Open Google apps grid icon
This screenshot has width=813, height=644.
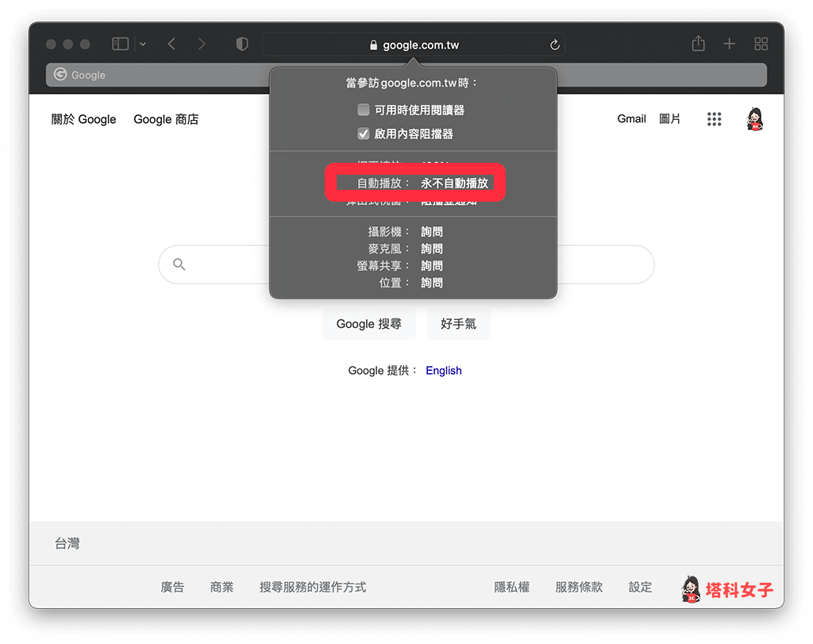pyautogui.click(x=714, y=119)
